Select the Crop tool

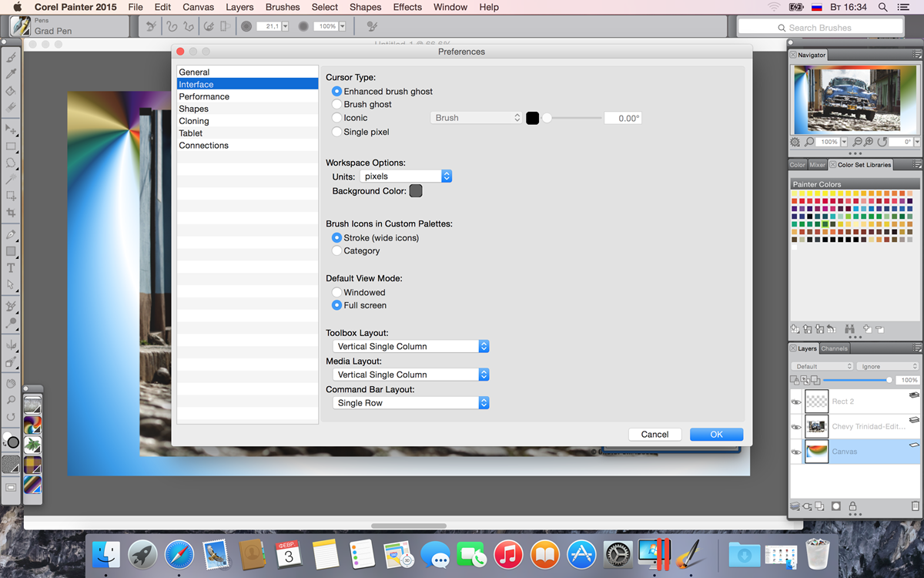click(x=11, y=213)
